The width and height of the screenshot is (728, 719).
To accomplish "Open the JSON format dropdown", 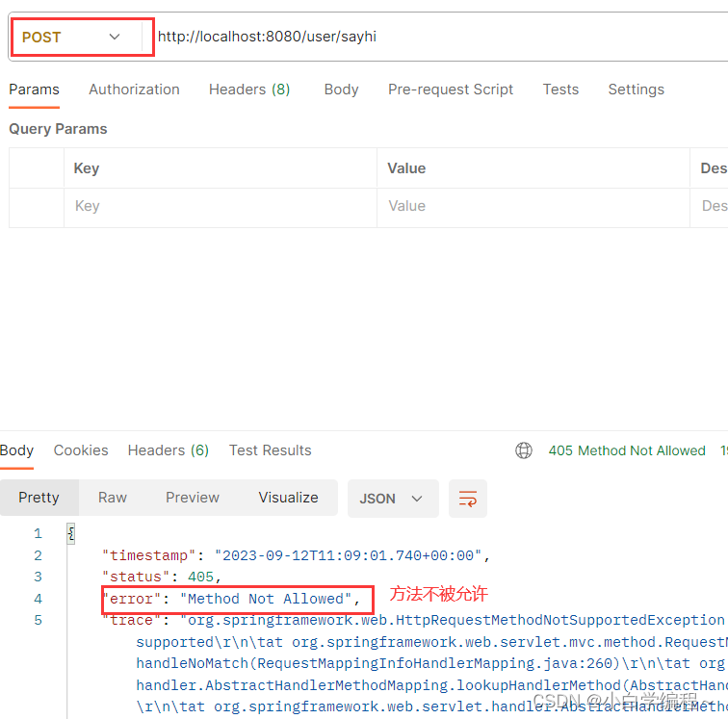I will (393, 499).
